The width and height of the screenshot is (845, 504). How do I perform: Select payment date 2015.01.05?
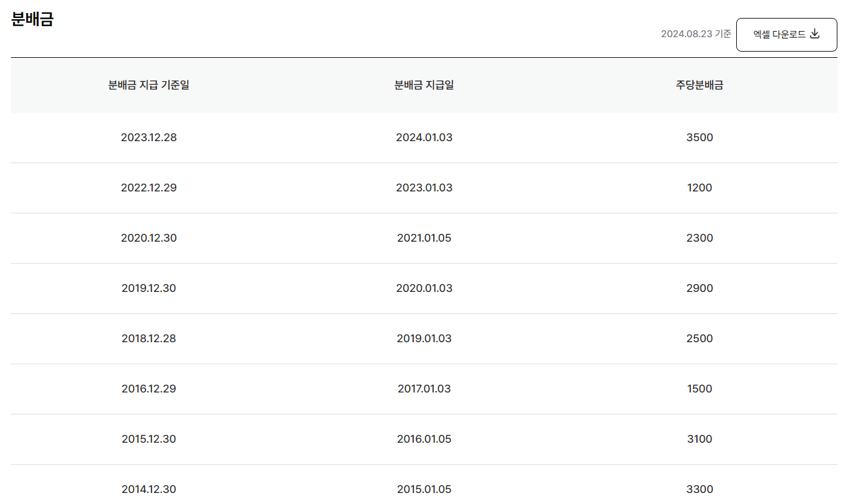424,489
